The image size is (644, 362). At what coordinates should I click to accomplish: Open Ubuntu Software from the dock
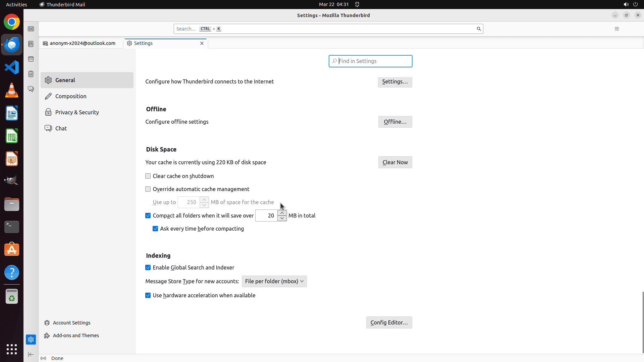point(12,250)
